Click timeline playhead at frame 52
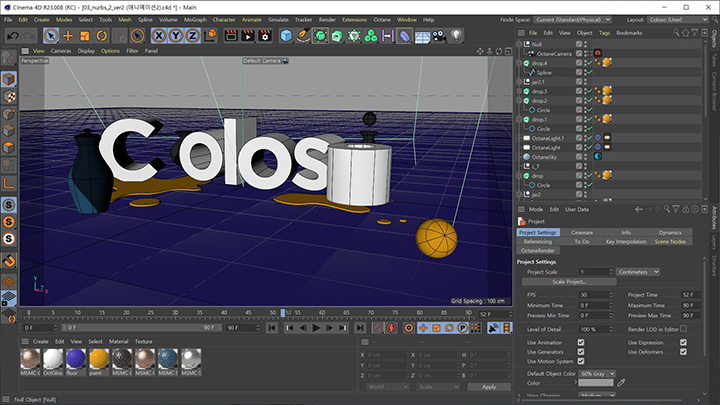Viewport: 720px width, 405px height. 283,313
